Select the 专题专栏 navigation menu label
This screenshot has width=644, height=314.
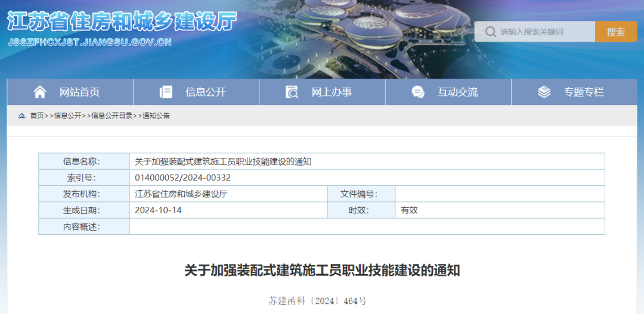(584, 92)
